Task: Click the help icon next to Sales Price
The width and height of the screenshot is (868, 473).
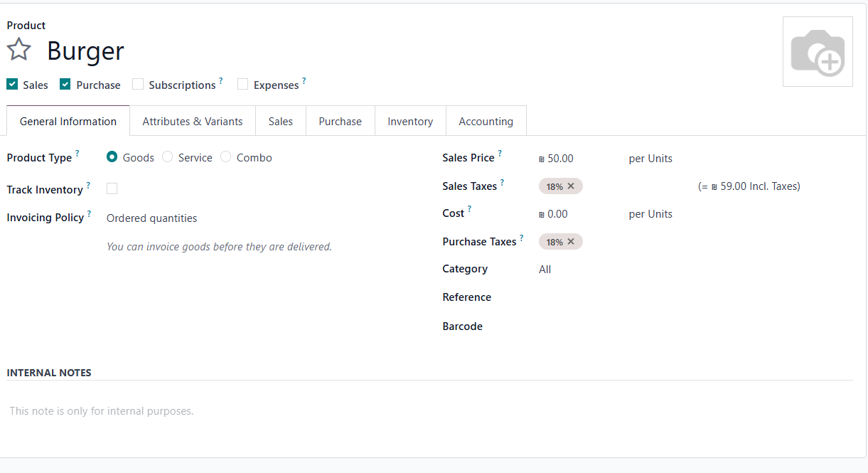Action: pyautogui.click(x=500, y=154)
